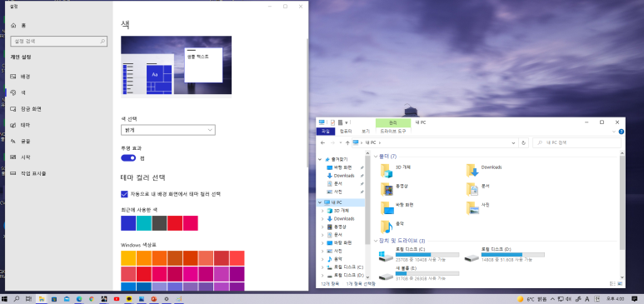Image resolution: width=644 pixels, height=304 pixels.
Task: Select the 새 볼륨 (E:) drive
Action: tap(419, 273)
